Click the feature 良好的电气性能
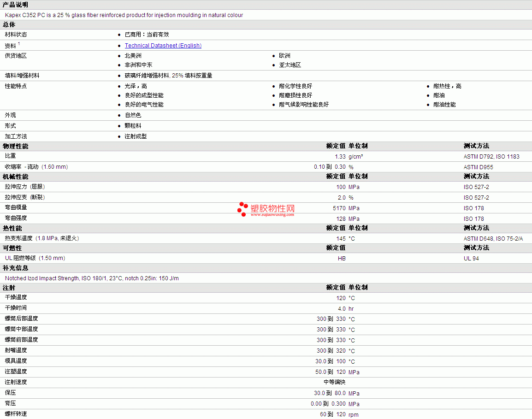 pyautogui.click(x=144, y=105)
